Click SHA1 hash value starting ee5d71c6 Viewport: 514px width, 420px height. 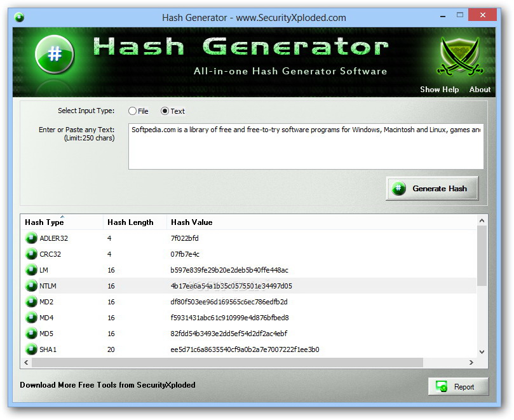245,349
